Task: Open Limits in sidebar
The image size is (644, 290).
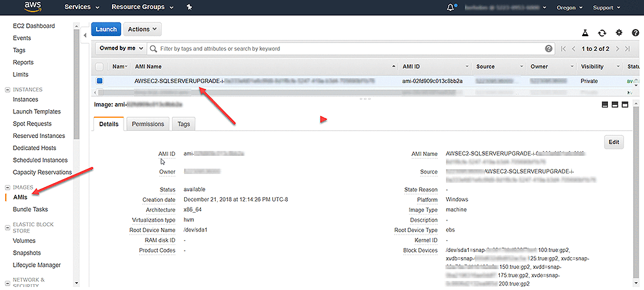Action: (21, 74)
